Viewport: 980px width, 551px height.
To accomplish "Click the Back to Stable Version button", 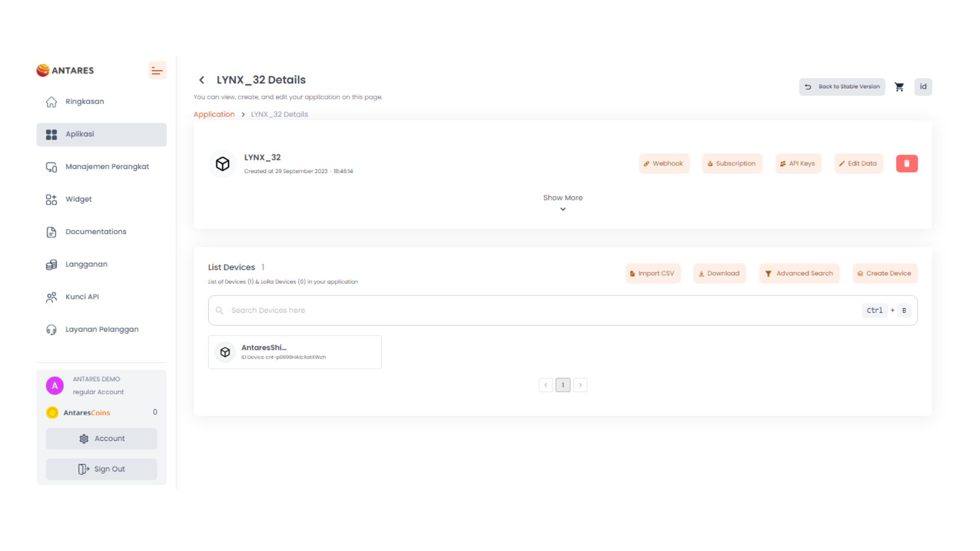I will [x=842, y=87].
